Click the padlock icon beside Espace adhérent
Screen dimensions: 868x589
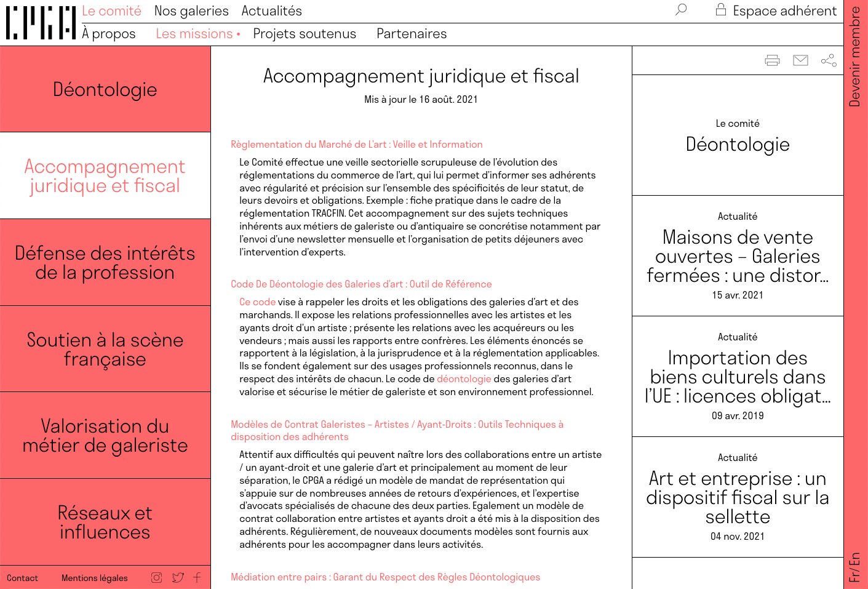(721, 9)
